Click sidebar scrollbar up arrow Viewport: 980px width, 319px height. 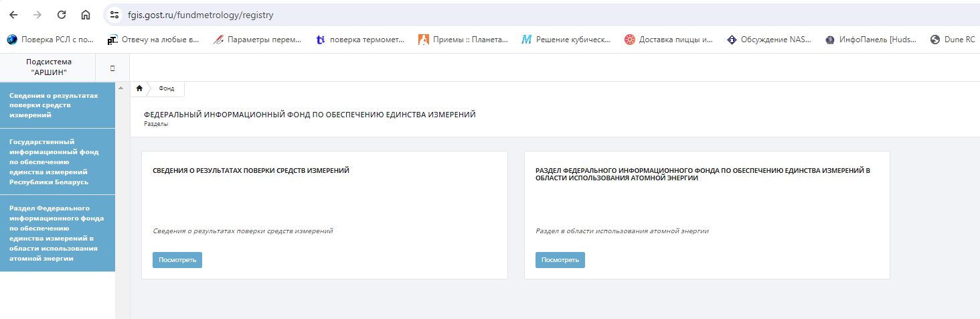120,88
